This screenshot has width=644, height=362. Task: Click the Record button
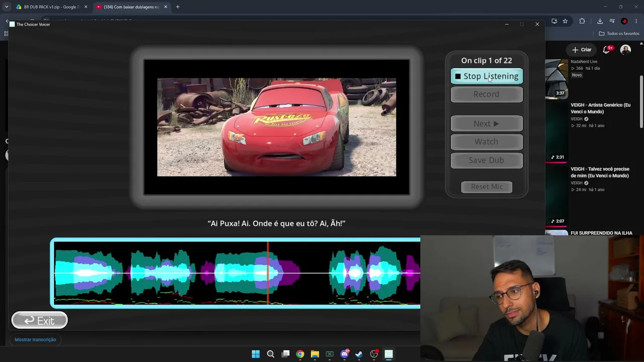tap(487, 94)
